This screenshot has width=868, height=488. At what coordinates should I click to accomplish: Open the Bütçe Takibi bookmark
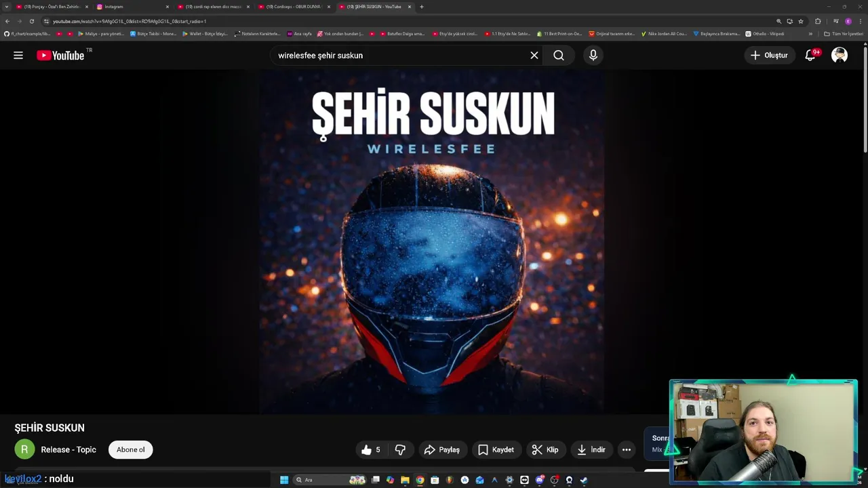click(153, 34)
